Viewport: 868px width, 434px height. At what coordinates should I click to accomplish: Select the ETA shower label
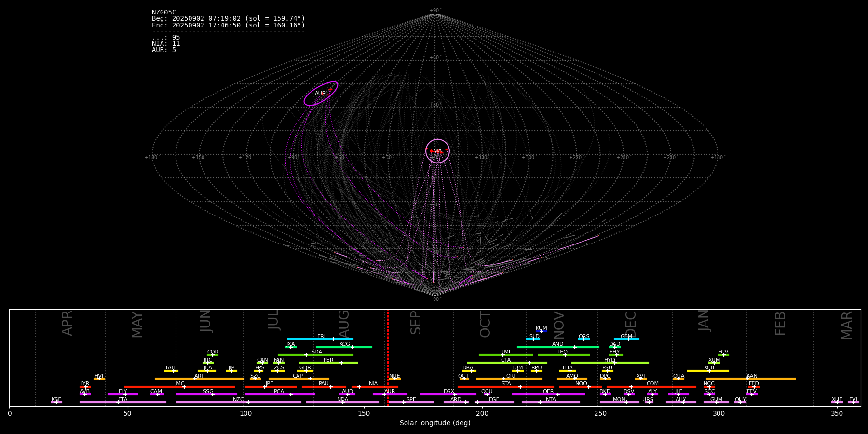tap(123, 400)
